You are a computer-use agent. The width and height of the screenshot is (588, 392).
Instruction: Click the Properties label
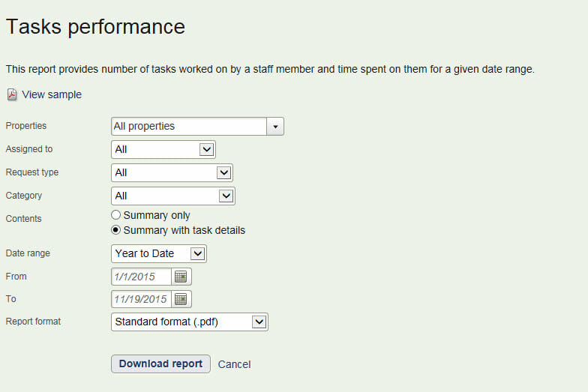[x=25, y=126]
